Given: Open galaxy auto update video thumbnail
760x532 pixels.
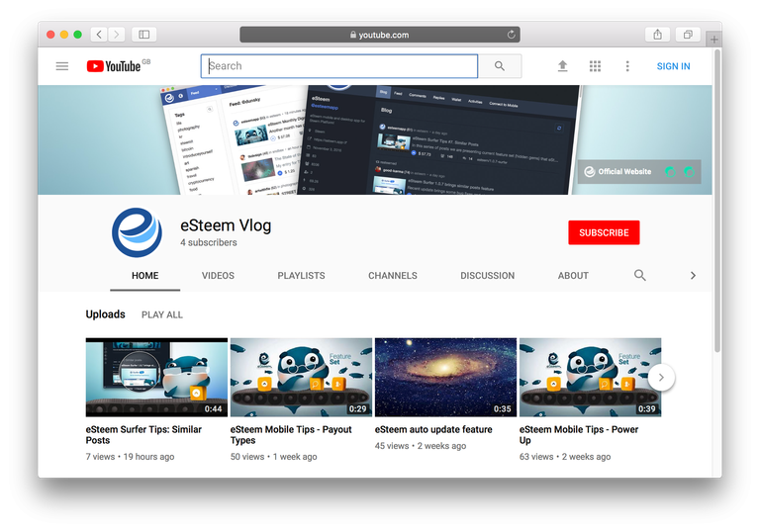Looking at the screenshot, I should click(x=445, y=377).
